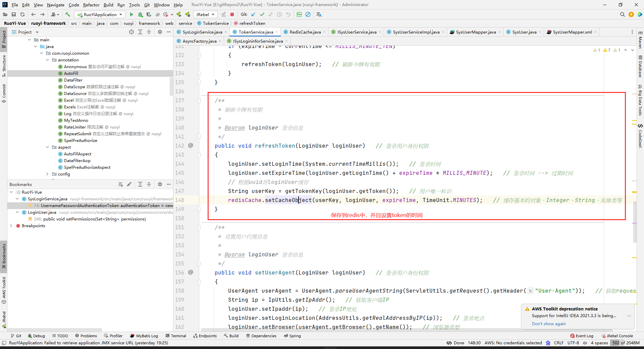The width and height of the screenshot is (644, 349).
Task: Open the Event Log button
Action: coord(582,336)
